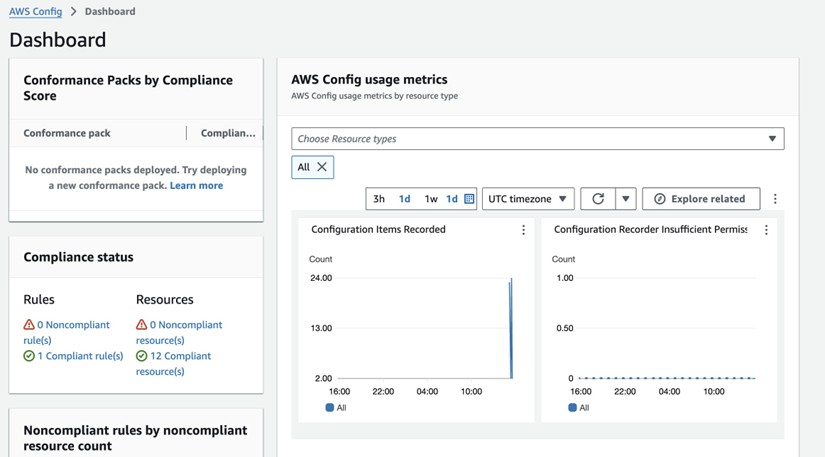The width and height of the screenshot is (825, 457).
Task: Expand the Choose Resource types dropdown
Action: [537, 139]
